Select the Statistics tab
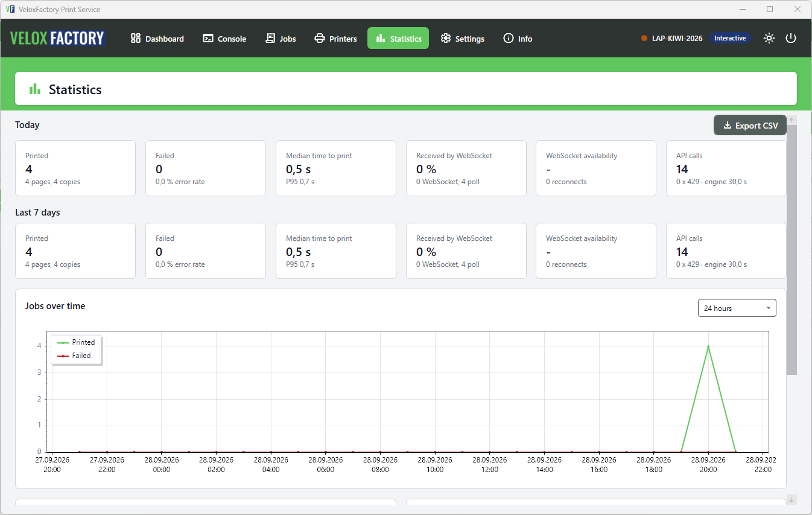 tap(398, 38)
